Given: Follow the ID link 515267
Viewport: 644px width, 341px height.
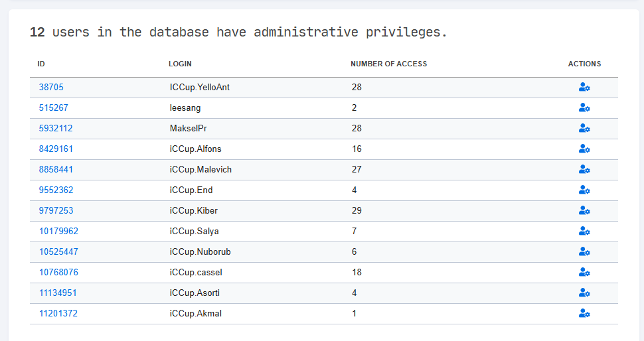Looking at the screenshot, I should [x=53, y=107].
